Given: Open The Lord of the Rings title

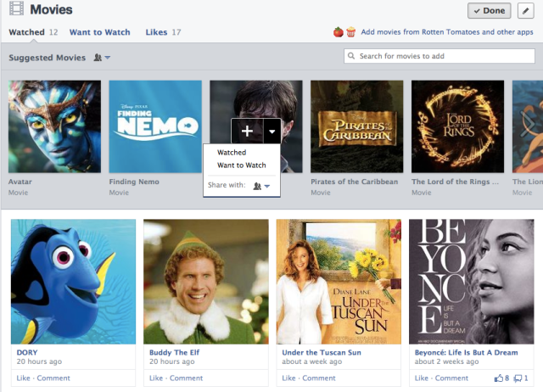Looking at the screenshot, I should [455, 182].
